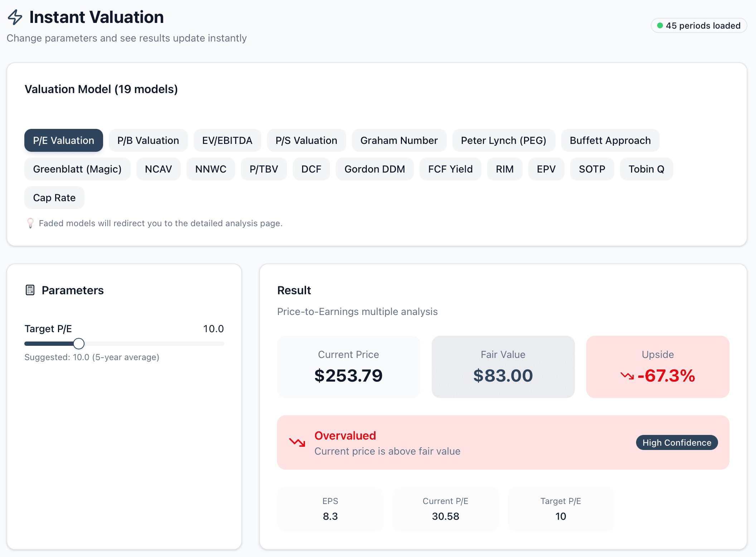Choose Greenblatt (Magic) model
756x557 pixels.
point(77,169)
